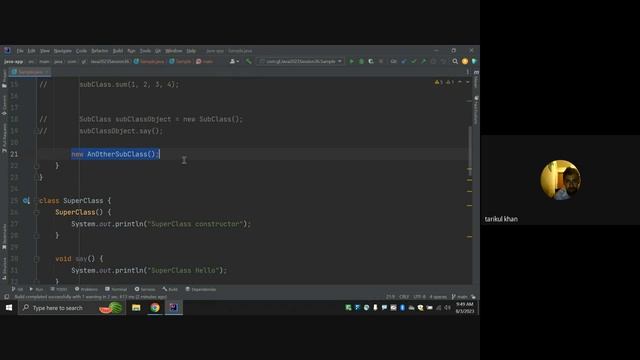
Task: Click the gutter override icon beside SuperClass
Action: tap(26, 200)
